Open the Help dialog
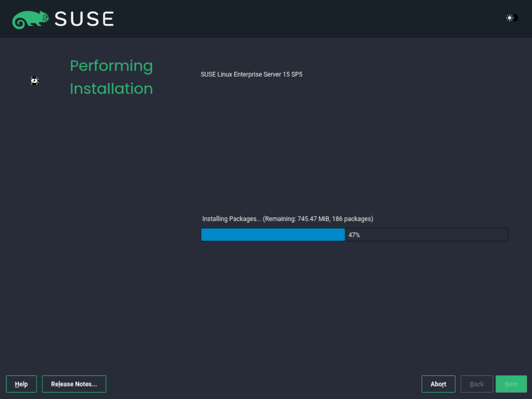 point(21,384)
